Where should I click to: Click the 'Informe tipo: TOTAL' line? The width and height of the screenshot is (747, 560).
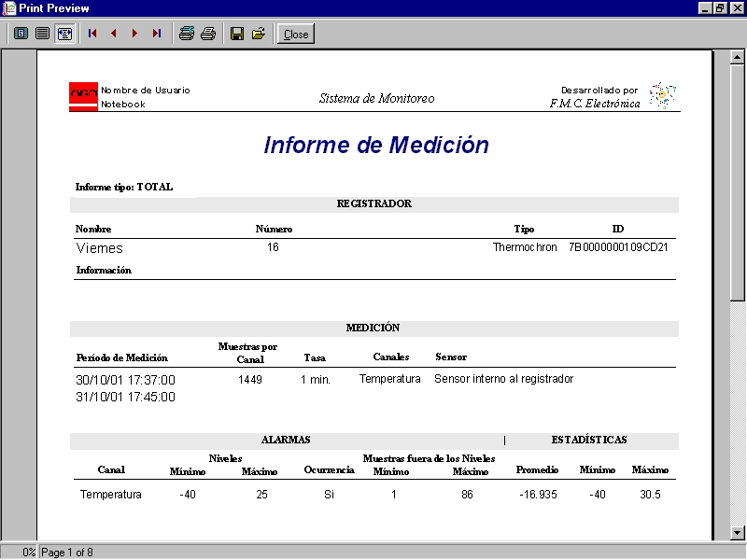click(124, 187)
